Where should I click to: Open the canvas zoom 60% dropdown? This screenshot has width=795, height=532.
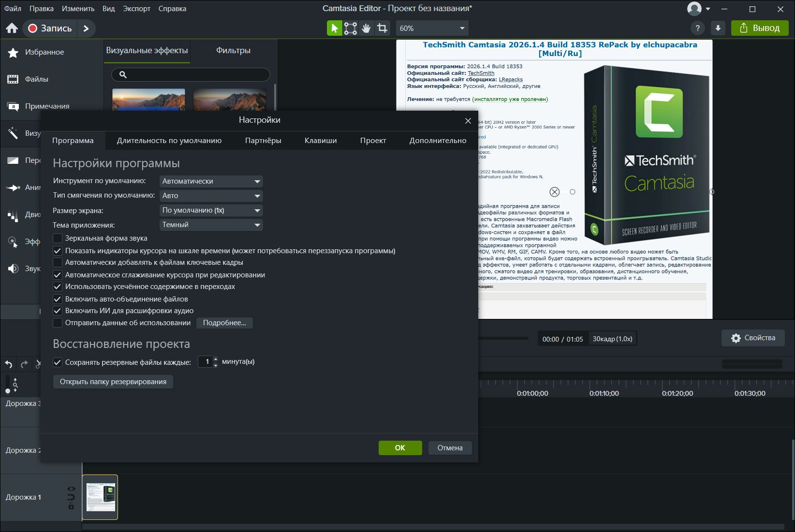[432, 28]
